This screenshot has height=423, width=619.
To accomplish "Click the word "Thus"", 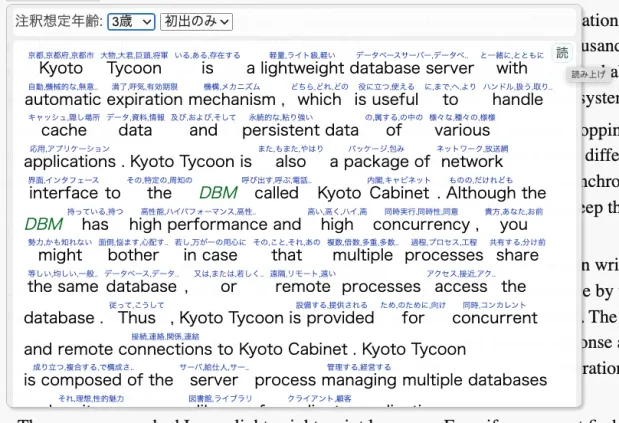I will click(x=137, y=318).
